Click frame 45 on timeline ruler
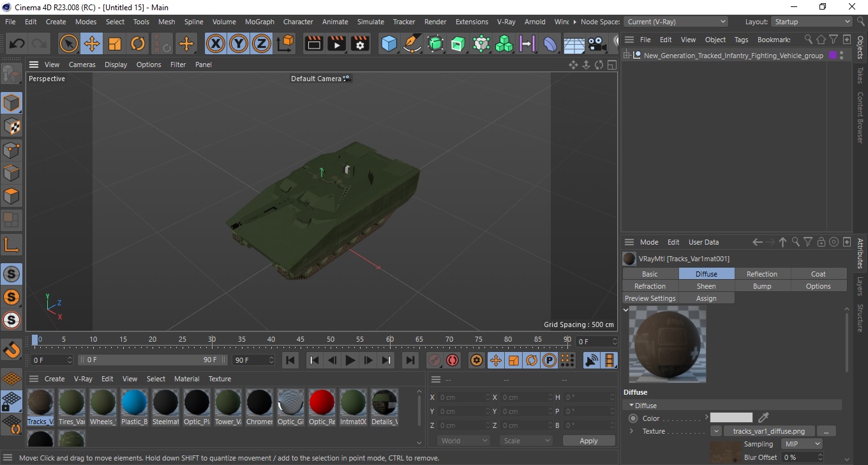The width and height of the screenshot is (868, 465). pos(301,339)
